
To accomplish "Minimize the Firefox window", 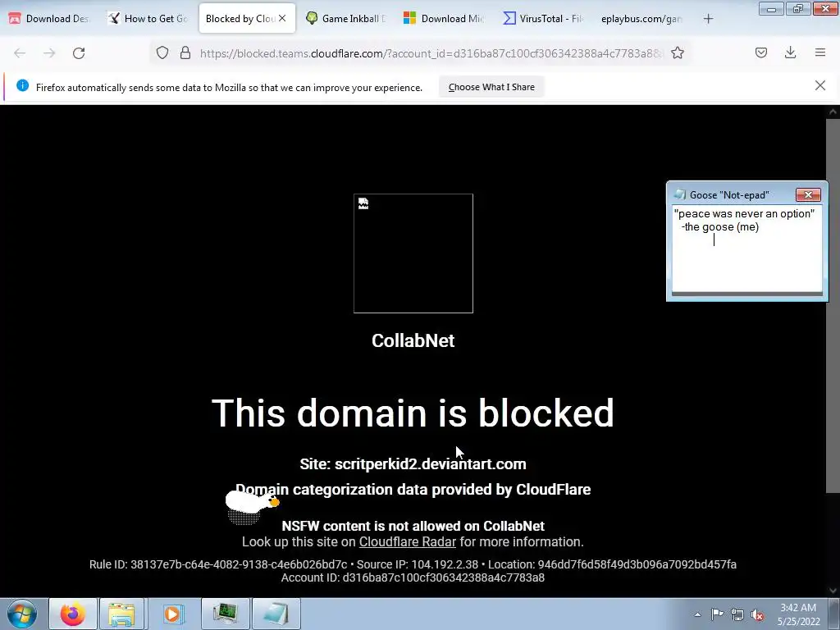I will [771, 8].
